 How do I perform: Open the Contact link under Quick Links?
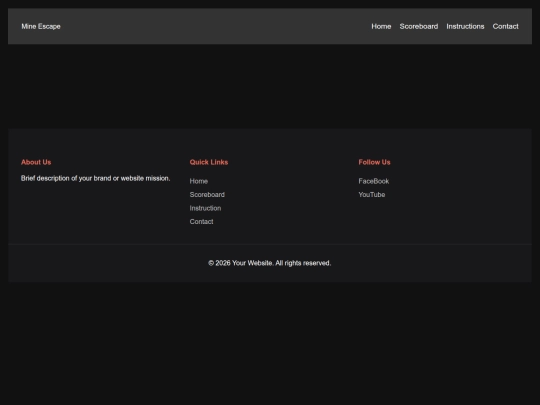[201, 221]
